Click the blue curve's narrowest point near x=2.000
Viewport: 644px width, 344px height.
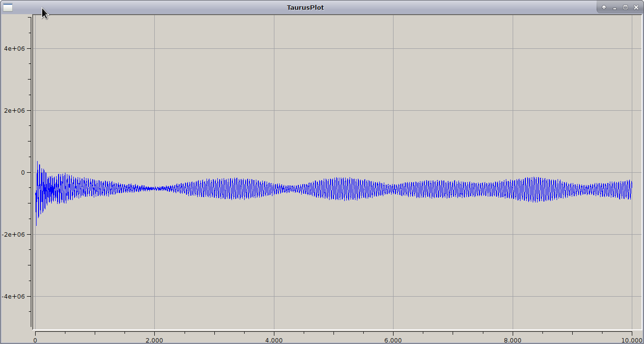coord(154,188)
